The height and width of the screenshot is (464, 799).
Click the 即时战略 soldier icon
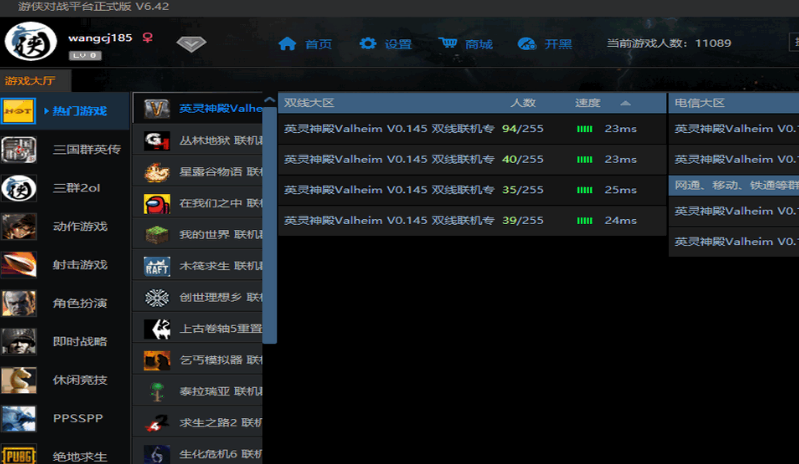(18, 341)
